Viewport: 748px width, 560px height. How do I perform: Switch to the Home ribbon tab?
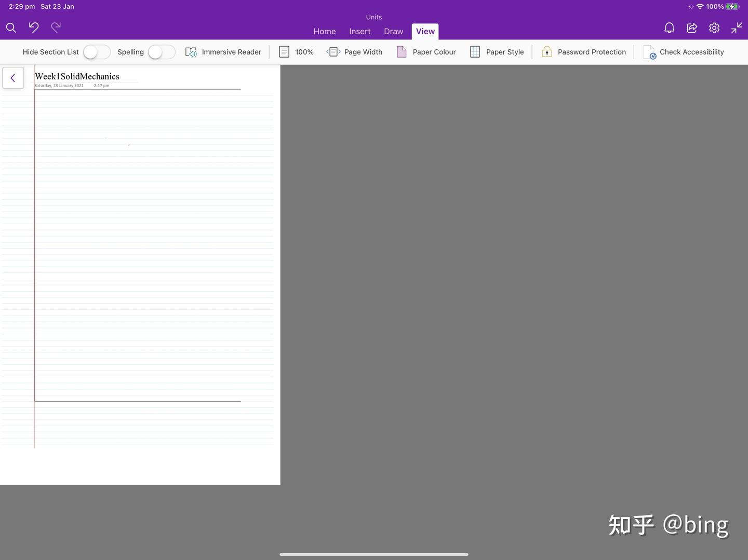pyautogui.click(x=324, y=31)
